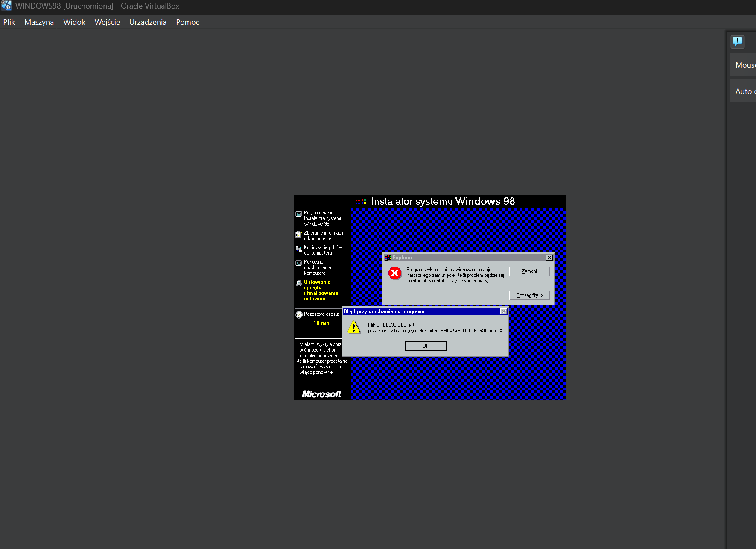Click the Windows flag logo in installer header

(361, 201)
